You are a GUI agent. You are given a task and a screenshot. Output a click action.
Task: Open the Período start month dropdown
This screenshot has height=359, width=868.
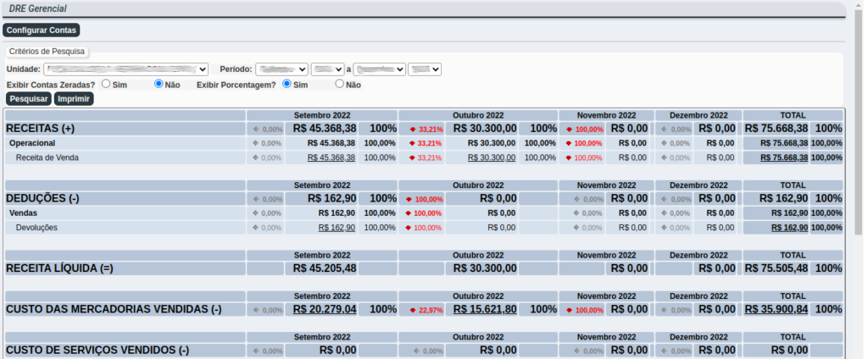tap(281, 69)
